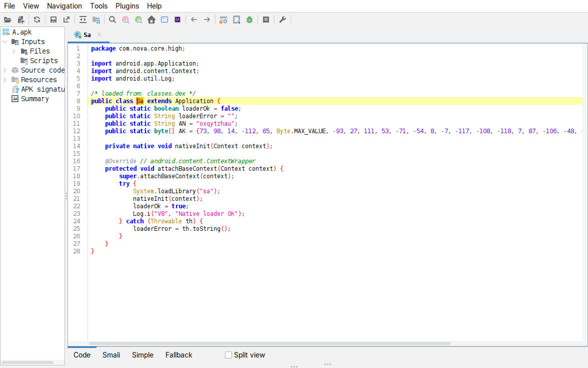Click import android.util.Log line
Screen dimensions: 588x368
point(133,79)
